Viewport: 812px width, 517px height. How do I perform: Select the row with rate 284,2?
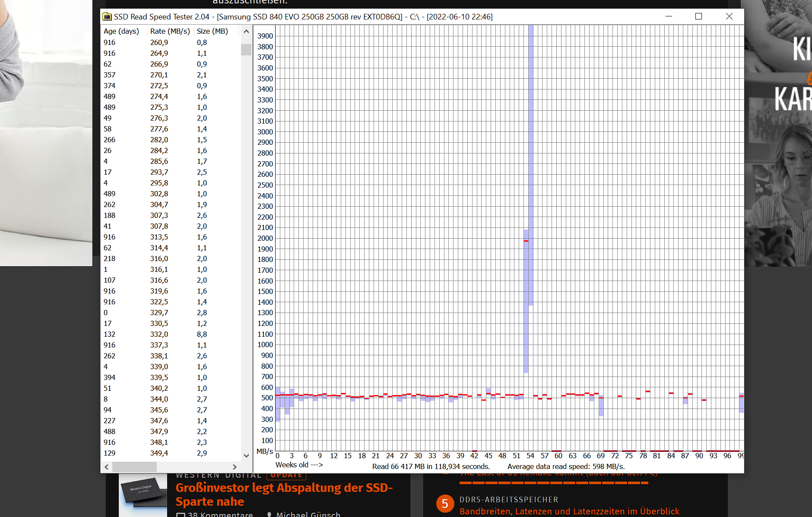(x=171, y=150)
